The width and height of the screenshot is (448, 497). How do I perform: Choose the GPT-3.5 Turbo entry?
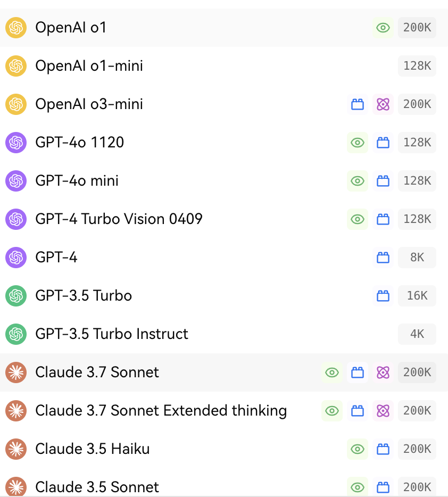click(x=224, y=296)
